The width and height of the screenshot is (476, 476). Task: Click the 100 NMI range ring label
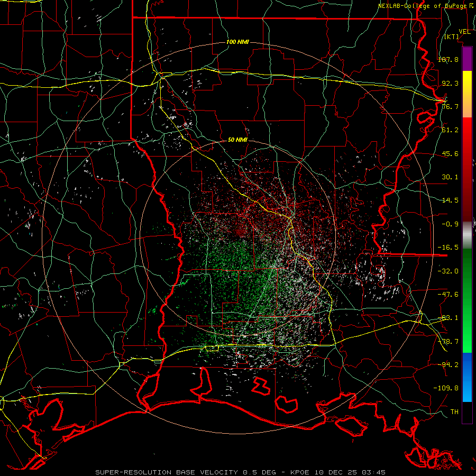coord(237,42)
